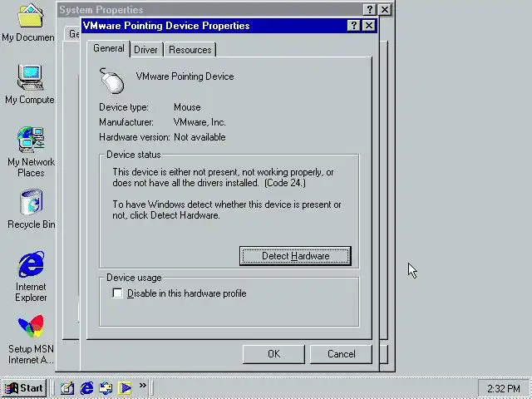Image resolution: width=532 pixels, height=399 pixels.
Task: Click the taskbar clock showing 2:32 PM
Action: [504, 388]
